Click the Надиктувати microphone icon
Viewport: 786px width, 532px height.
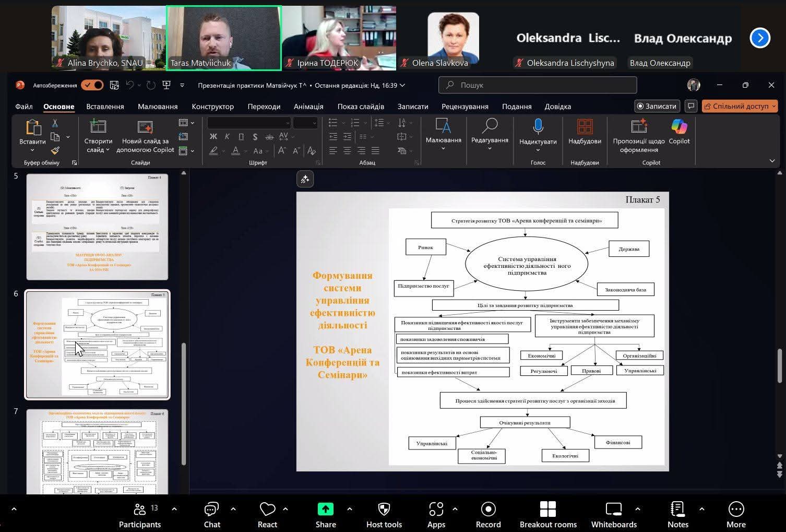point(538,127)
